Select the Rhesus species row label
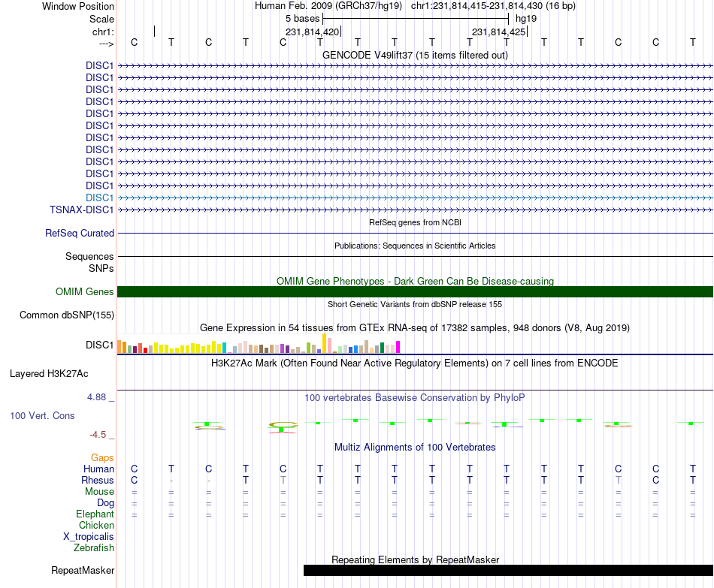The image size is (714, 588). pyautogui.click(x=98, y=480)
